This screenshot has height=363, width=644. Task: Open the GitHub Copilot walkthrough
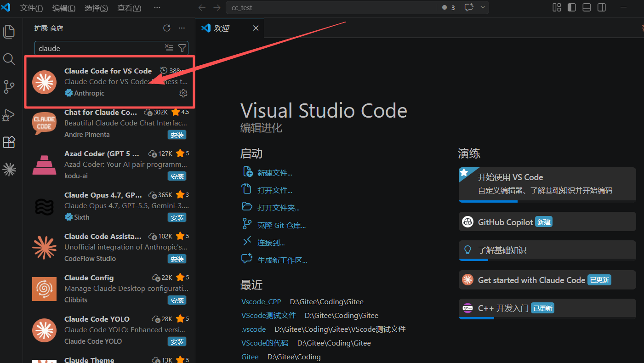coord(547,222)
